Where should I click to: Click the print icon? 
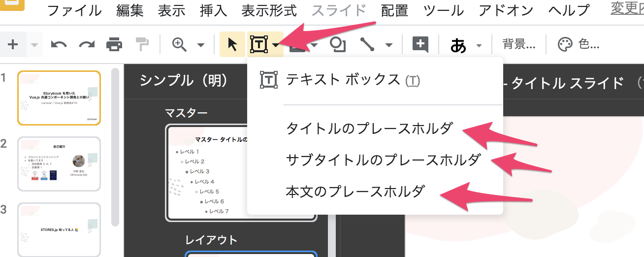click(114, 45)
